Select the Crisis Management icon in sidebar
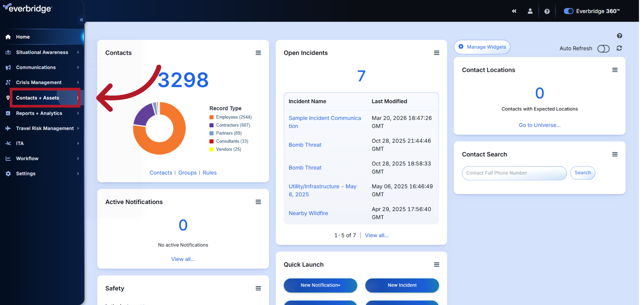This screenshot has width=644, height=305. tap(8, 82)
